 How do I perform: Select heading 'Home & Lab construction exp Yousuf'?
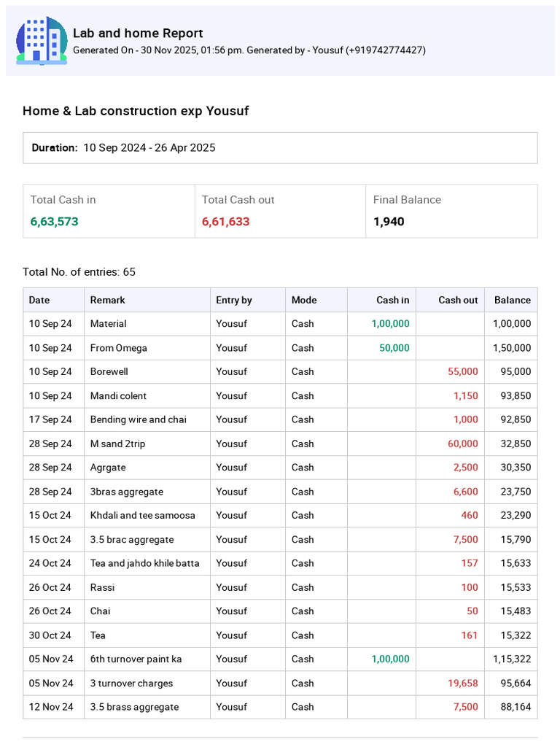pyautogui.click(x=136, y=111)
